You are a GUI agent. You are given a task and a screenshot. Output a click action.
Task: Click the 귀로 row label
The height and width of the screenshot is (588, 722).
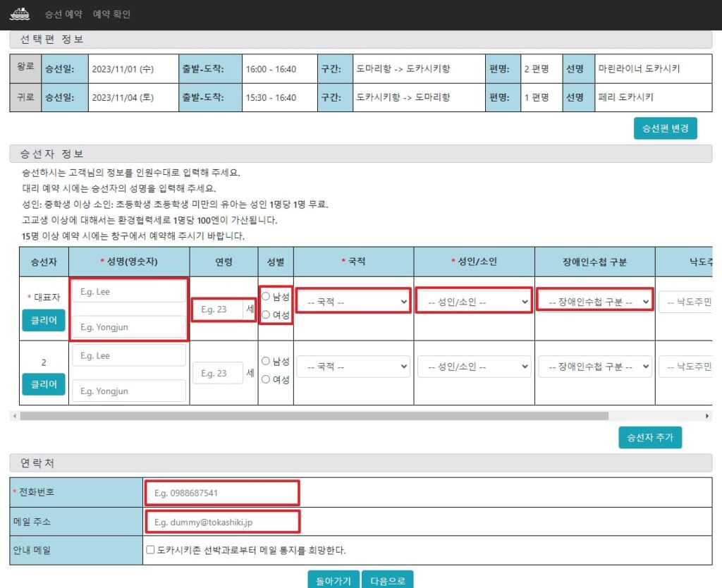pyautogui.click(x=26, y=97)
